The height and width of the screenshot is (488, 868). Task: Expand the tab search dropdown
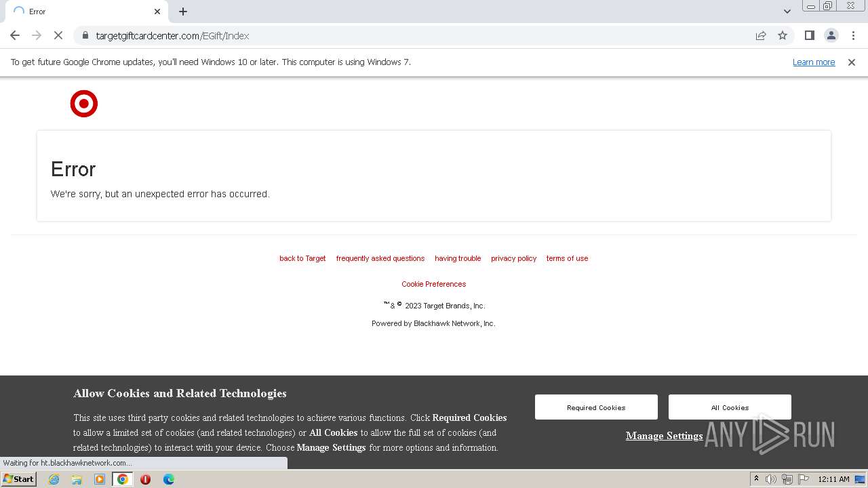(787, 12)
